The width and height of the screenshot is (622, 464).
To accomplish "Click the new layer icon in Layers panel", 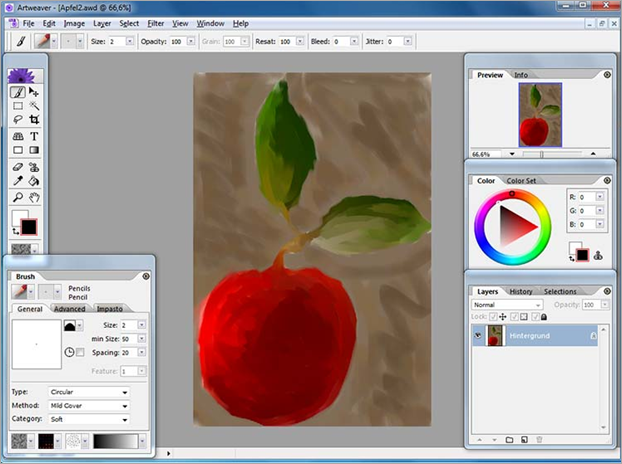I will pyautogui.click(x=525, y=440).
